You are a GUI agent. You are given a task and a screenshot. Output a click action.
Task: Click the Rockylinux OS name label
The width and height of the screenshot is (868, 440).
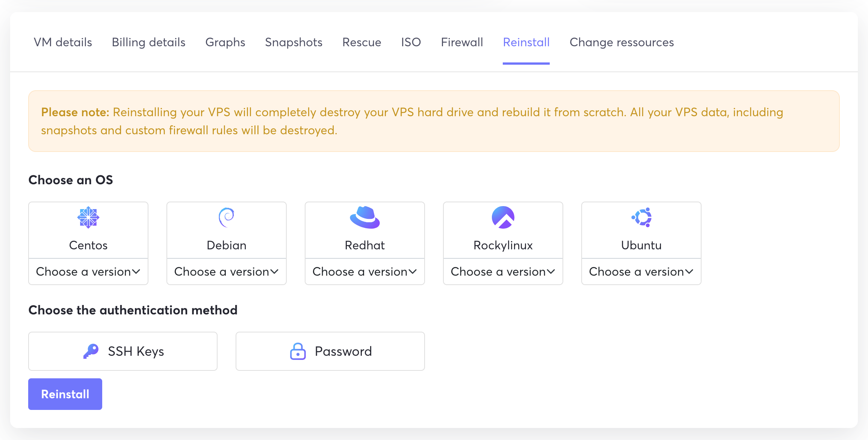pyautogui.click(x=503, y=245)
